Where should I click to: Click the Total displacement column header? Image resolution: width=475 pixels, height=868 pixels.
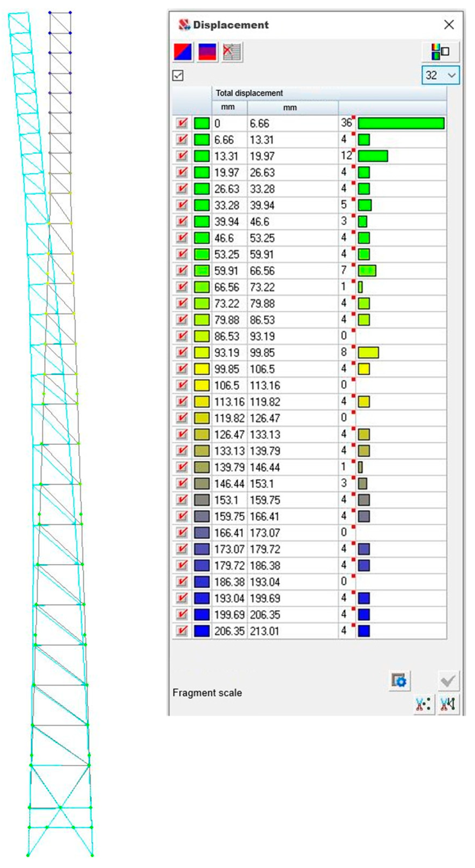(x=249, y=93)
